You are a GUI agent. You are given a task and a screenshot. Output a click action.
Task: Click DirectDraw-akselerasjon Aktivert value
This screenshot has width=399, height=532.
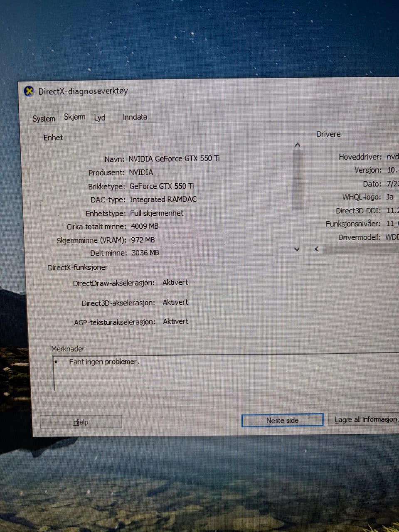point(175,282)
